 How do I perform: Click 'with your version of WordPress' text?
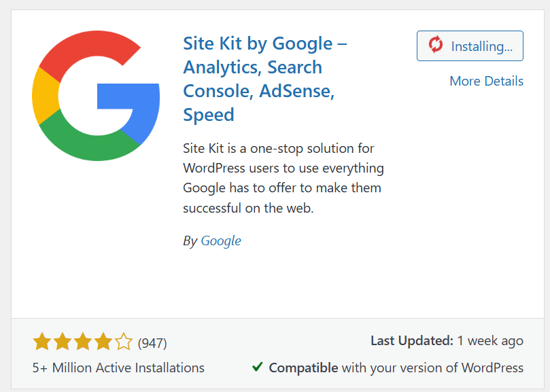click(432, 368)
